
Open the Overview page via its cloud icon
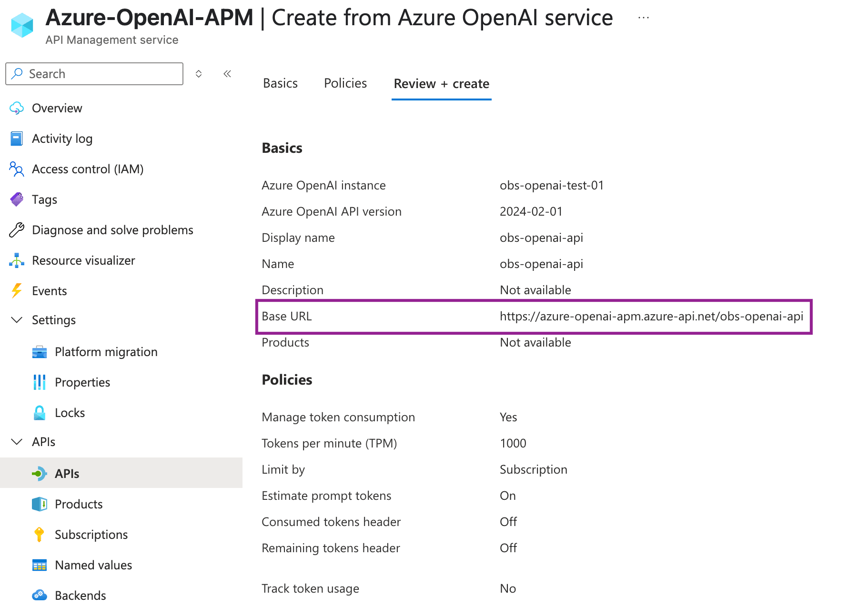17,108
